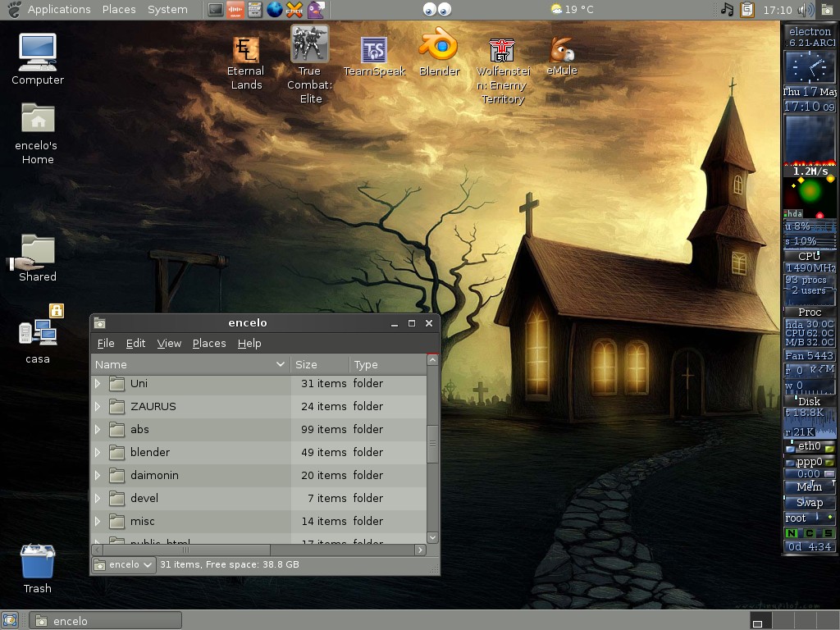Image resolution: width=840 pixels, height=630 pixels.
Task: Expand the ZAURUS folder
Action: coord(98,407)
